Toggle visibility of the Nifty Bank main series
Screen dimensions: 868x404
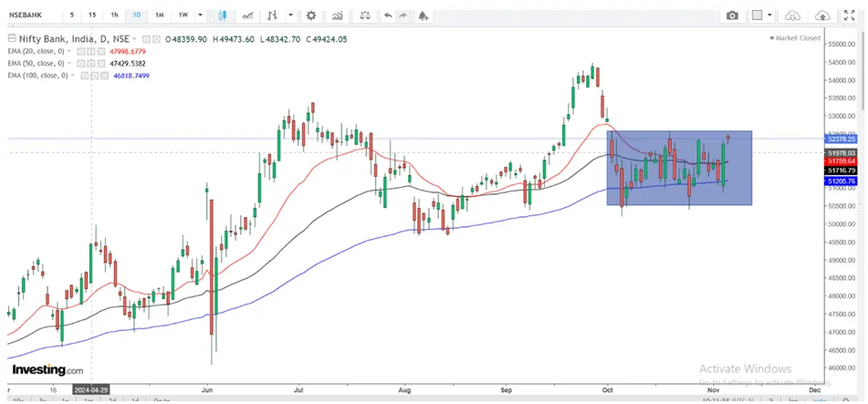(146, 39)
